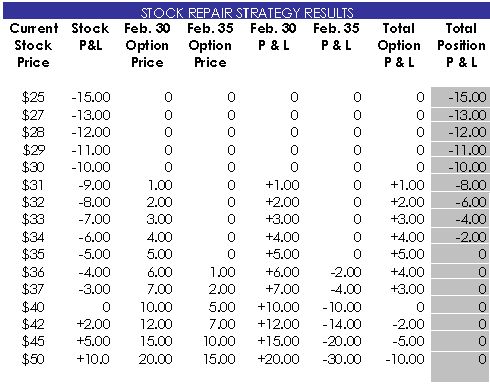Select the -15.00 Stock P&L cell
Screen dimensions: 490x386
(x=91, y=97)
